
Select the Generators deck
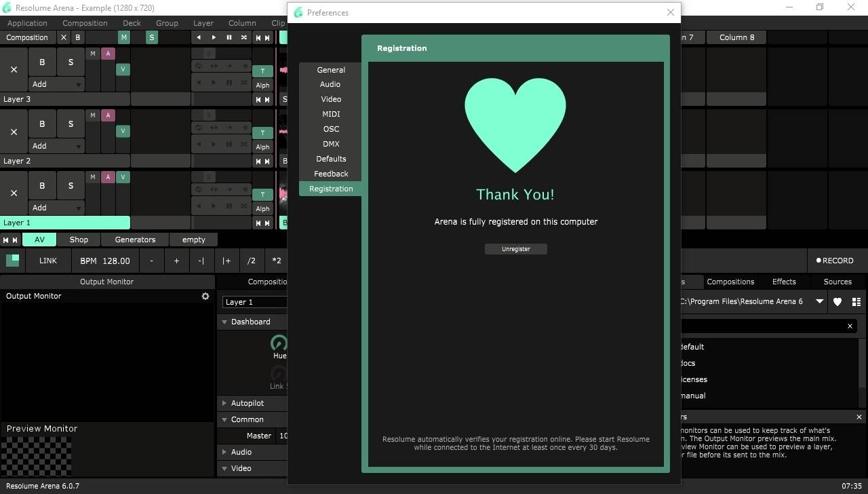click(135, 240)
